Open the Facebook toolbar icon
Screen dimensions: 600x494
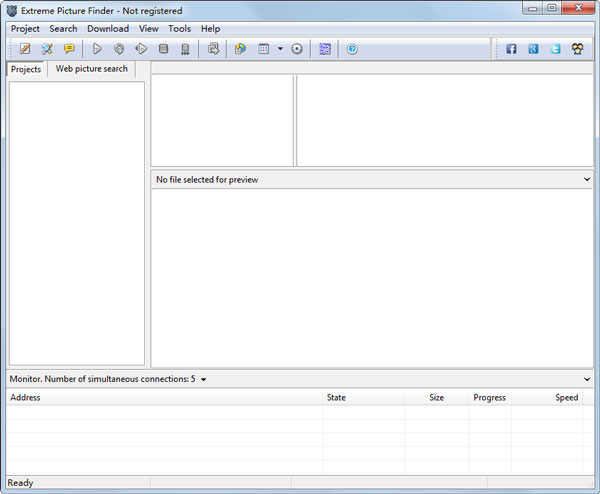511,49
